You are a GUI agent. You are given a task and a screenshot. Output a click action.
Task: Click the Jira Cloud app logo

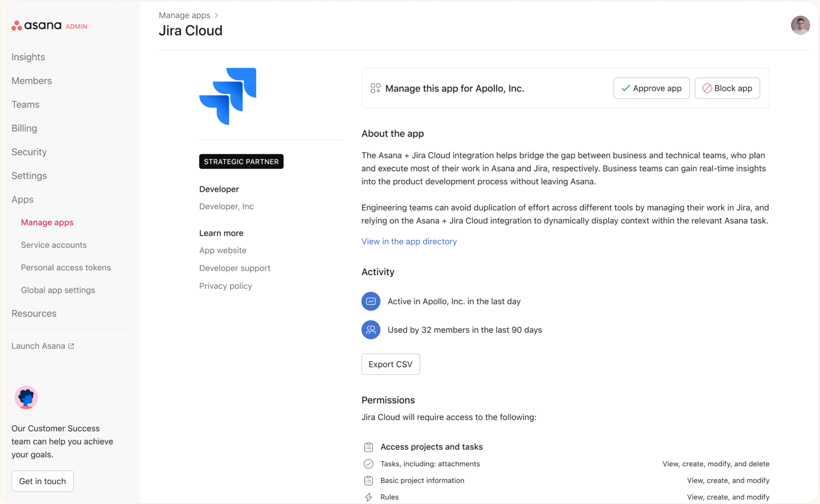tap(228, 96)
